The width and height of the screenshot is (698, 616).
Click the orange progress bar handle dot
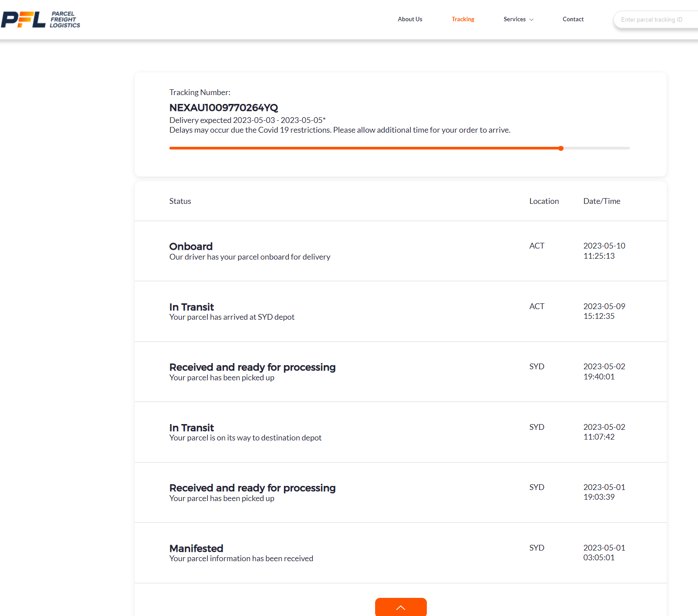point(561,148)
